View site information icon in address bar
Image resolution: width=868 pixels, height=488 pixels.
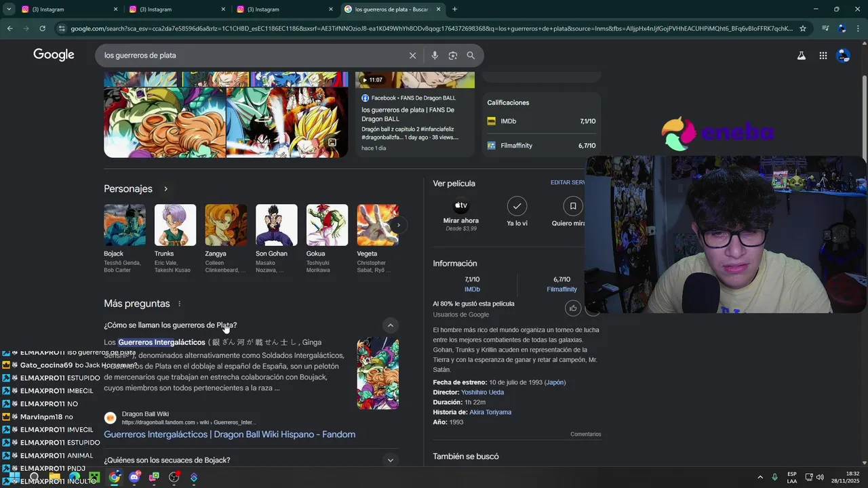(62, 28)
